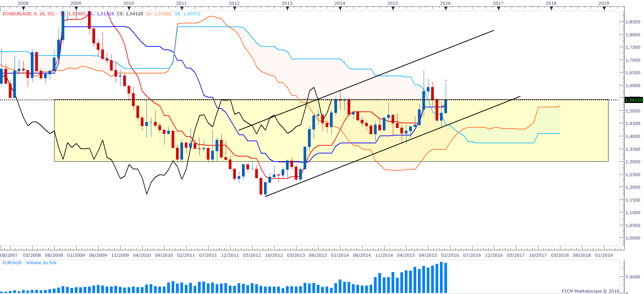Click the SA: 1,51902 orange label
This screenshot has width=644, height=294.
click(x=159, y=14)
